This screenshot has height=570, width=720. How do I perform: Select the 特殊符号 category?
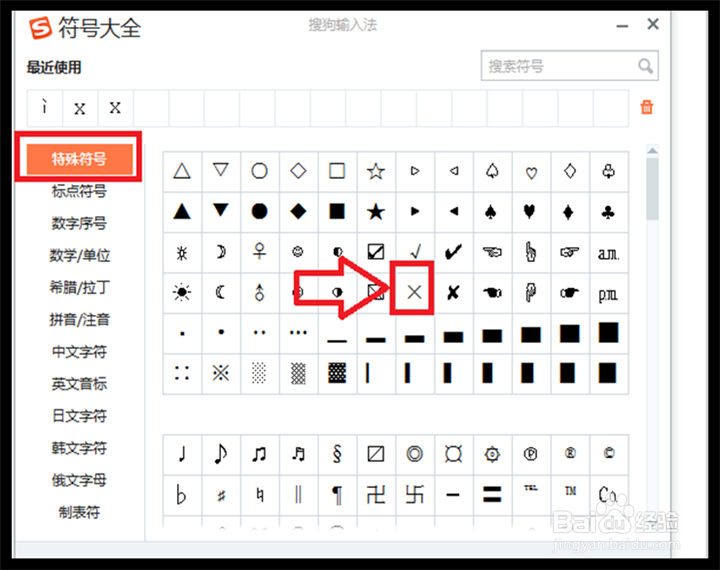79,159
